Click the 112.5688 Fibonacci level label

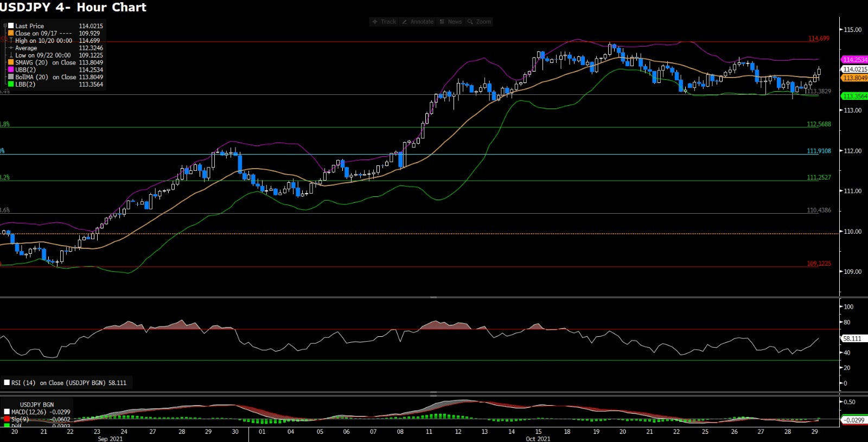pyautogui.click(x=819, y=124)
